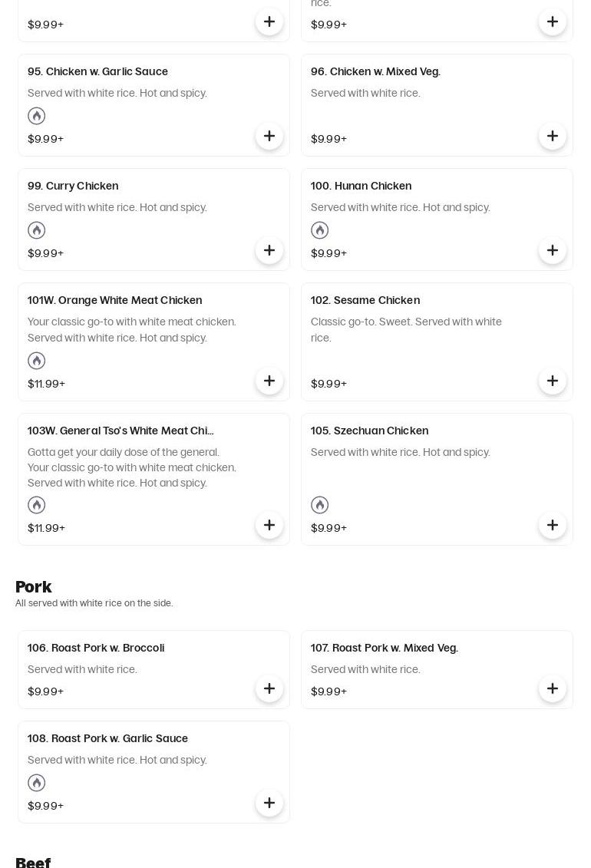Add Szechuan Chicken to the order
Screen dimensions: 591x868
553,526
